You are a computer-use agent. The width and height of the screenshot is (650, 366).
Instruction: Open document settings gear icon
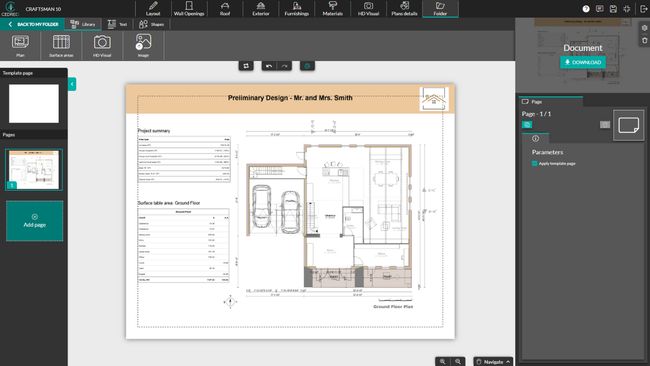(645, 28)
